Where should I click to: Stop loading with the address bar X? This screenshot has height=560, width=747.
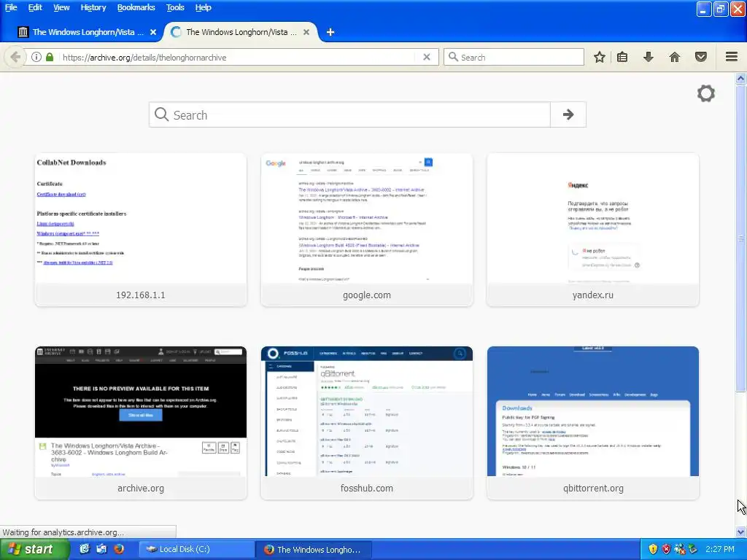[x=427, y=57]
